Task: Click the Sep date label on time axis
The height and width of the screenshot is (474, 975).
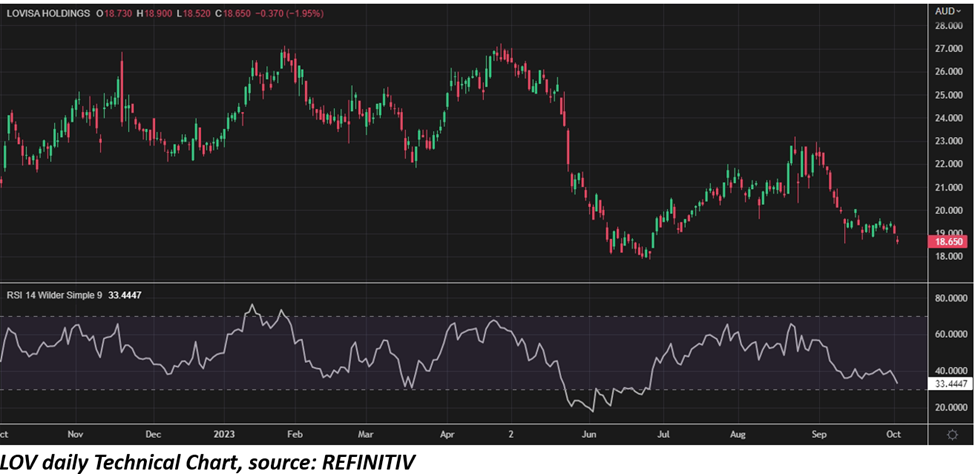Action: click(818, 434)
